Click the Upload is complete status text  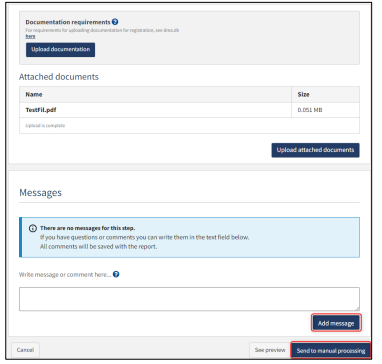tap(45, 126)
